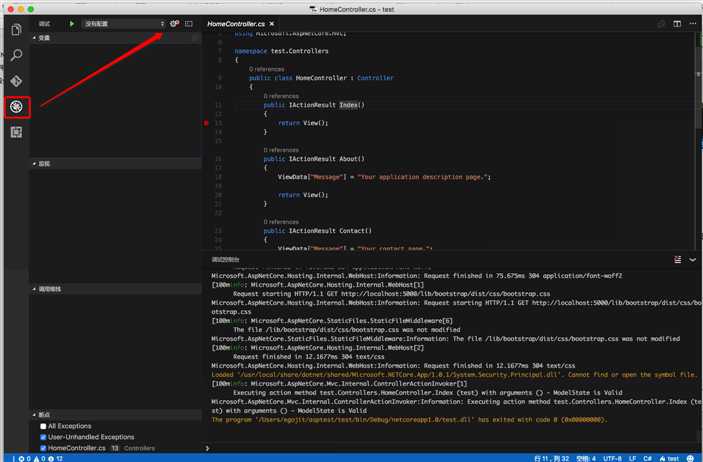Open the Source Control (Git) view

click(x=16, y=81)
